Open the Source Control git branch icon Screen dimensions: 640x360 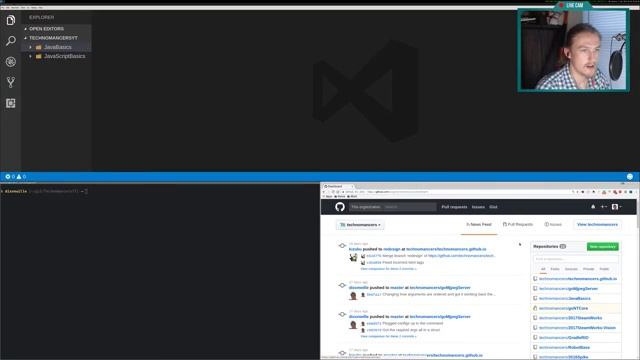[x=11, y=82]
